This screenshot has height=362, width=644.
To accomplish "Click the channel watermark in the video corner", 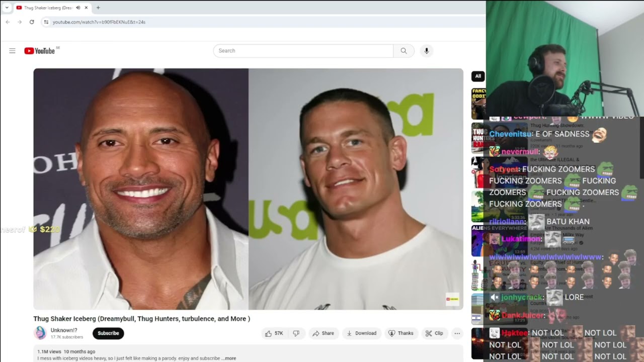I will tap(452, 299).
